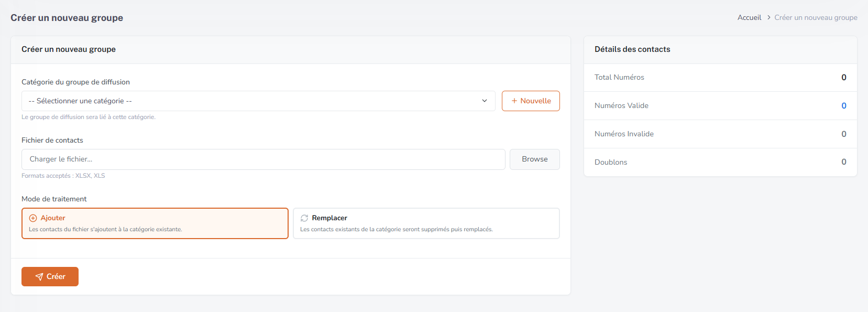868x312 pixels.
Task: Click the Mode de traitement label
Action: [54, 199]
